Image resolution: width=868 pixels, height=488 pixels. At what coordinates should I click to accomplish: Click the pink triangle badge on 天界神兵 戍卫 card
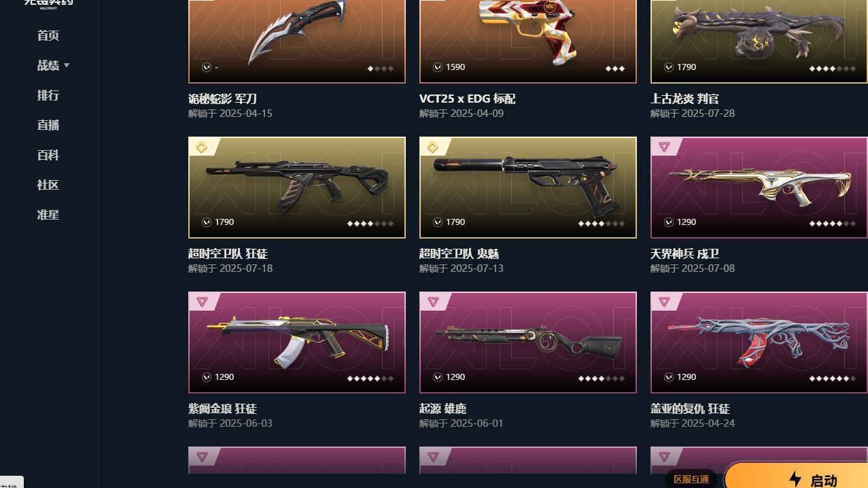(664, 147)
